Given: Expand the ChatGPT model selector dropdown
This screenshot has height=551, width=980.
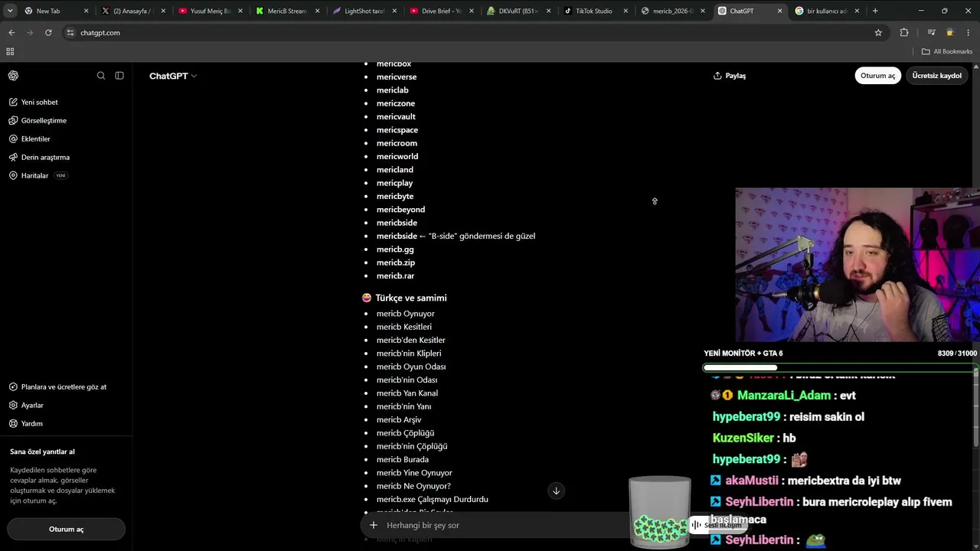Looking at the screenshot, I should tap(173, 76).
